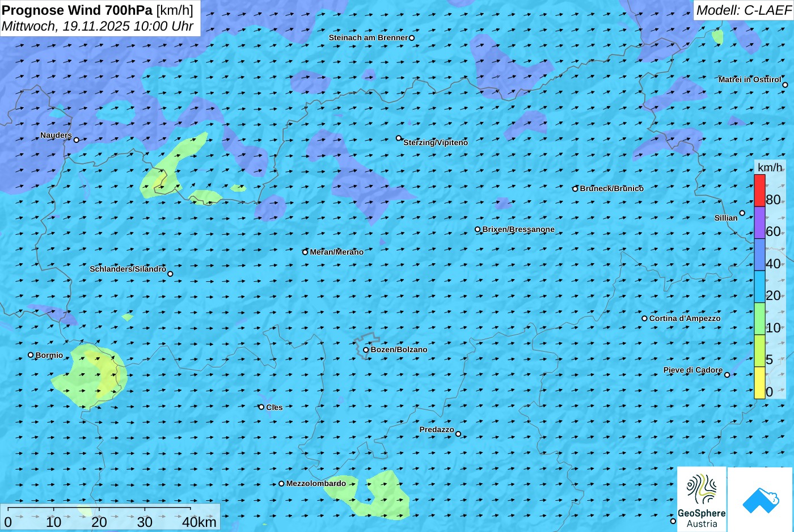The image size is (794, 532).
Task: Select the "Meran/Merano" name label
Action: (x=336, y=252)
